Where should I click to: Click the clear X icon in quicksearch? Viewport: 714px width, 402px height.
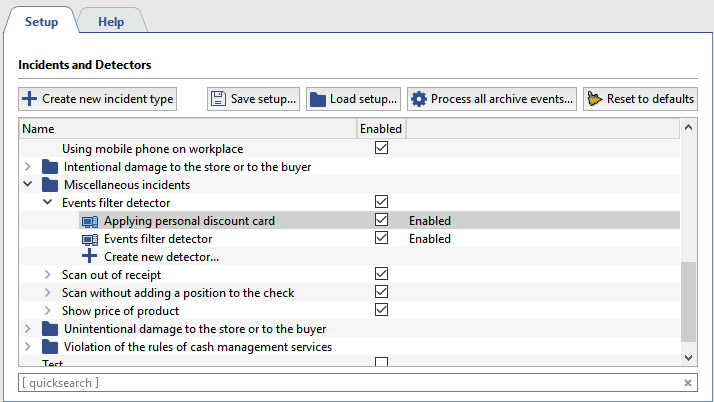688,383
